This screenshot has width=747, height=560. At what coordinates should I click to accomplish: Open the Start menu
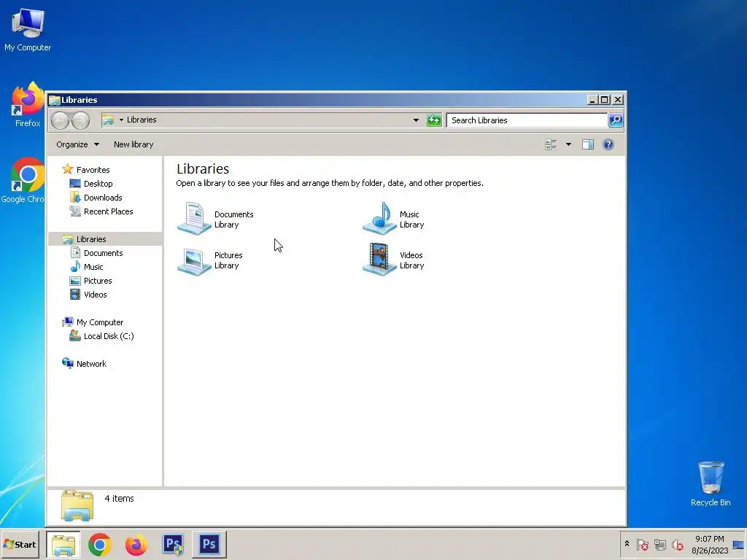click(x=20, y=544)
